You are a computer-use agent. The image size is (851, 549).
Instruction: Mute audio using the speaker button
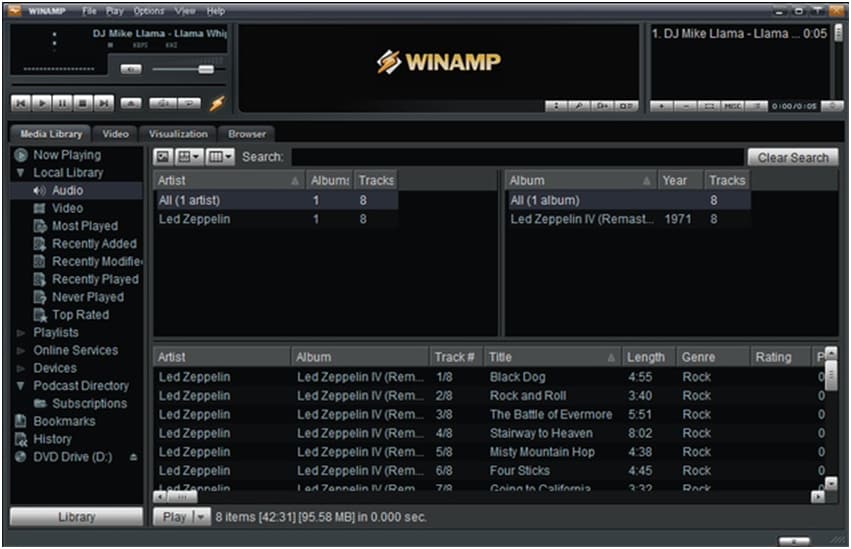[x=131, y=69]
